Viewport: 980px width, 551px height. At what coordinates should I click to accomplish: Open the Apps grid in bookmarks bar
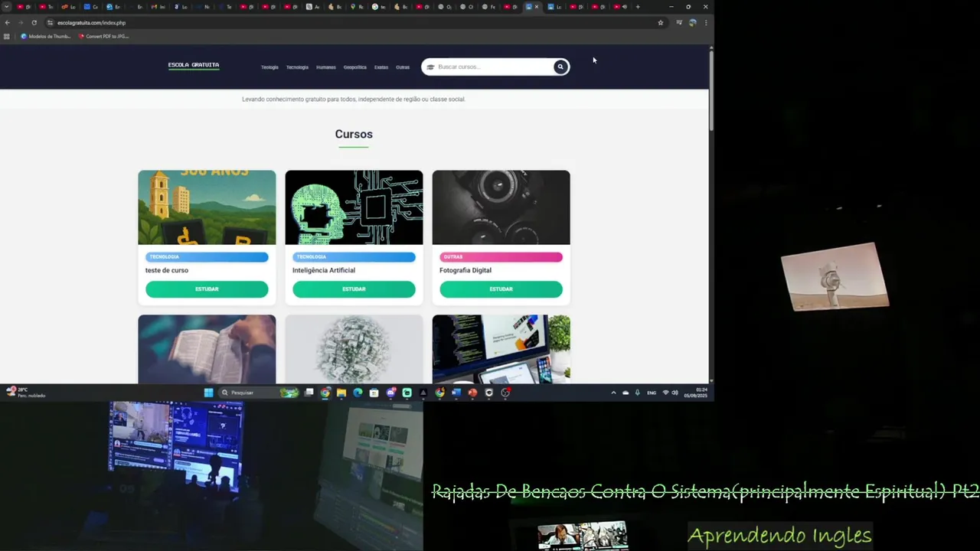point(7,36)
